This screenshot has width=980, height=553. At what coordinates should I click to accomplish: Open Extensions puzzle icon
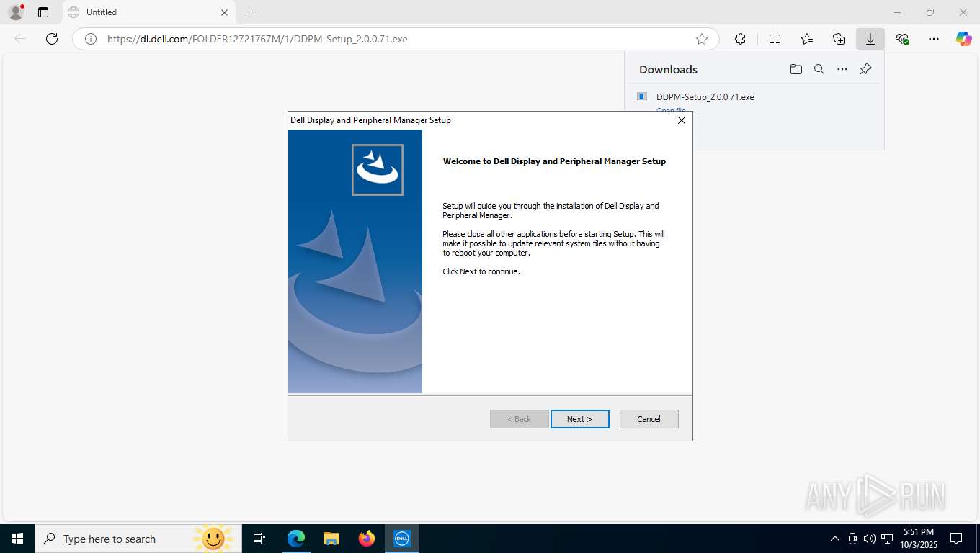click(740, 39)
